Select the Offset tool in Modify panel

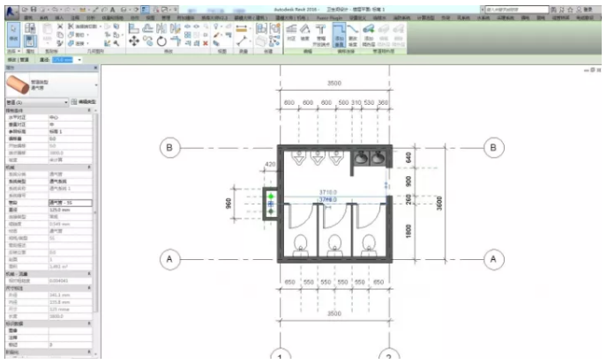pos(148,28)
